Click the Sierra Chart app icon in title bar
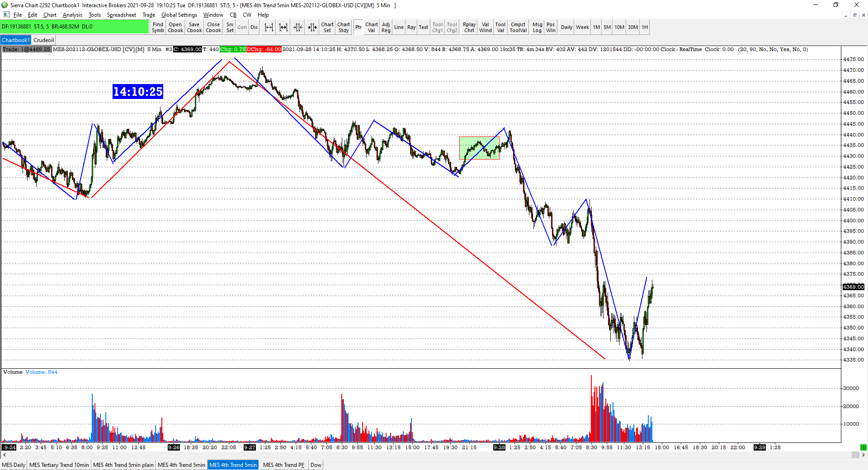Screen dimensions: 868x470 pos(5,5)
